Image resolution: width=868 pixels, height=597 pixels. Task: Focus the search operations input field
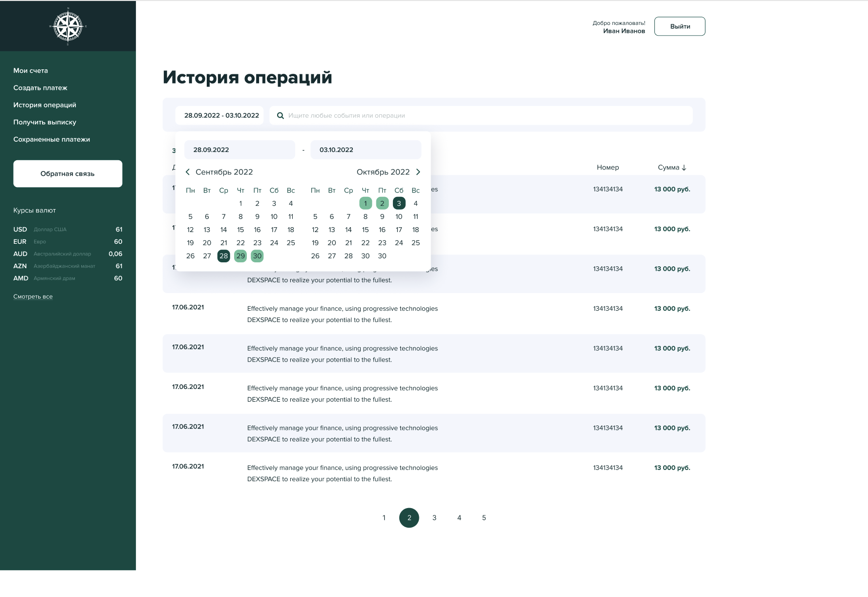click(x=481, y=115)
